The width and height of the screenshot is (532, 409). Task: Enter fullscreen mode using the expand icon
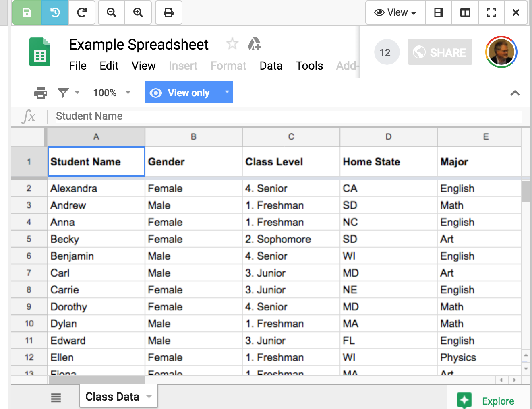[491, 13]
